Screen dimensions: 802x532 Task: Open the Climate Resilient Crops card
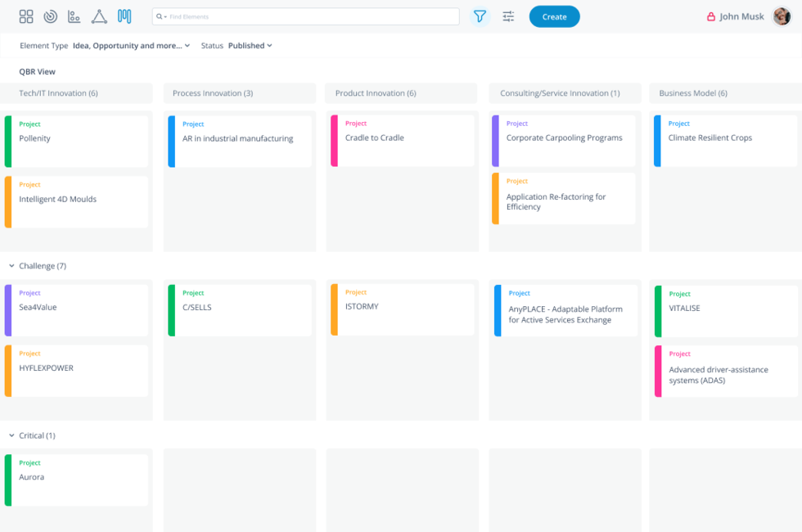click(725, 141)
